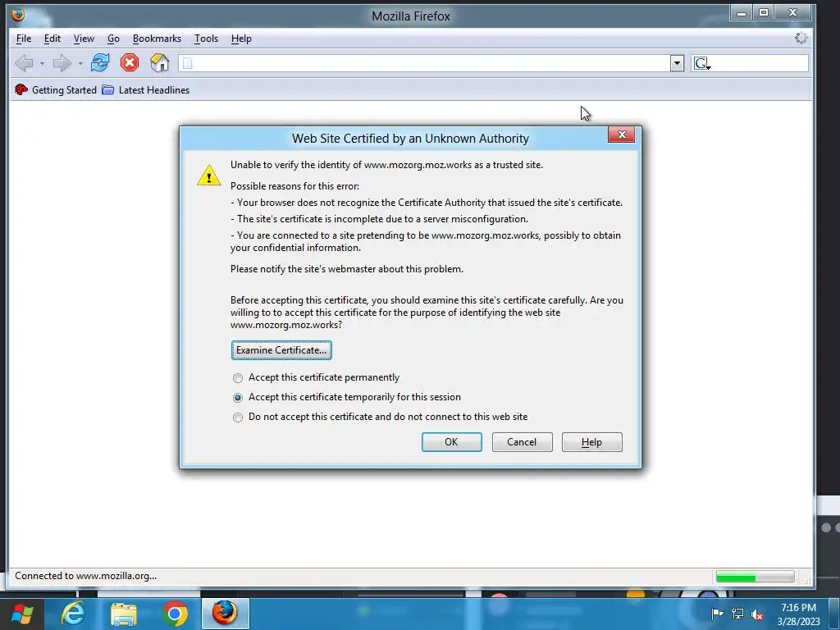Open the Windows Start button
Screen dimensions: 840x630
[22, 614]
